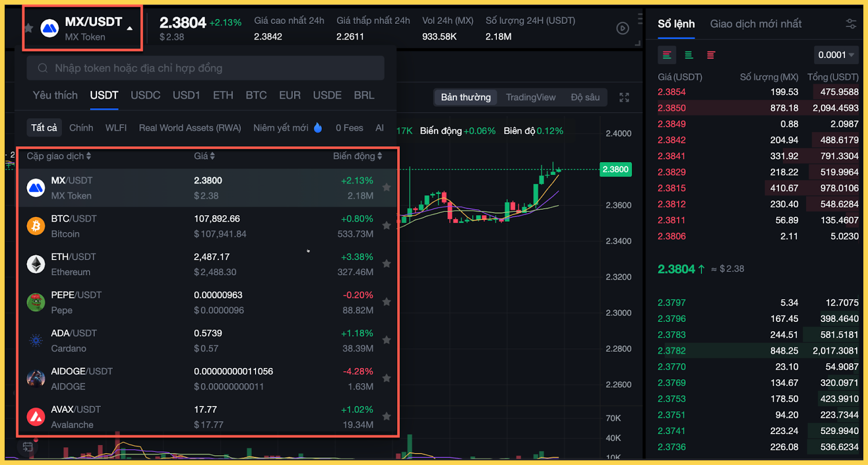This screenshot has width=868, height=465.
Task: Switch chart to TradingView view
Action: 531,98
